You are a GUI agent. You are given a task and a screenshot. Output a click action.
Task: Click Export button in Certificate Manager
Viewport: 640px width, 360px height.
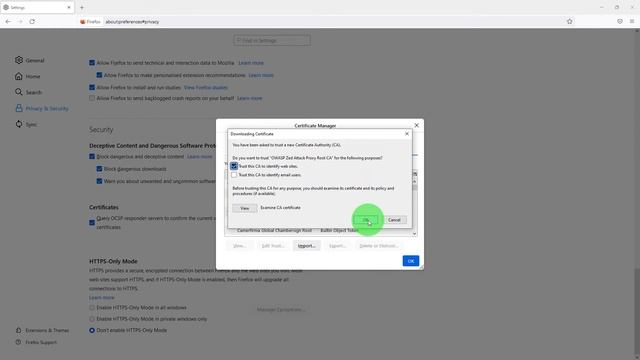[338, 246]
